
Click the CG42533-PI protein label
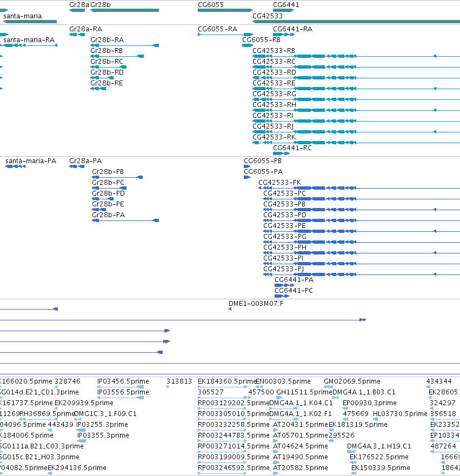pyautogui.click(x=283, y=258)
